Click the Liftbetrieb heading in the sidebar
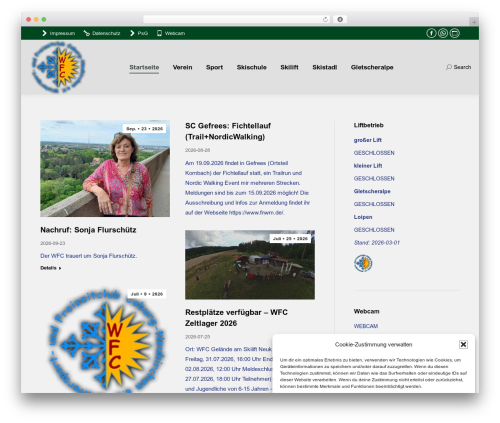Viewport: 500px width, 423px height. tap(369, 125)
